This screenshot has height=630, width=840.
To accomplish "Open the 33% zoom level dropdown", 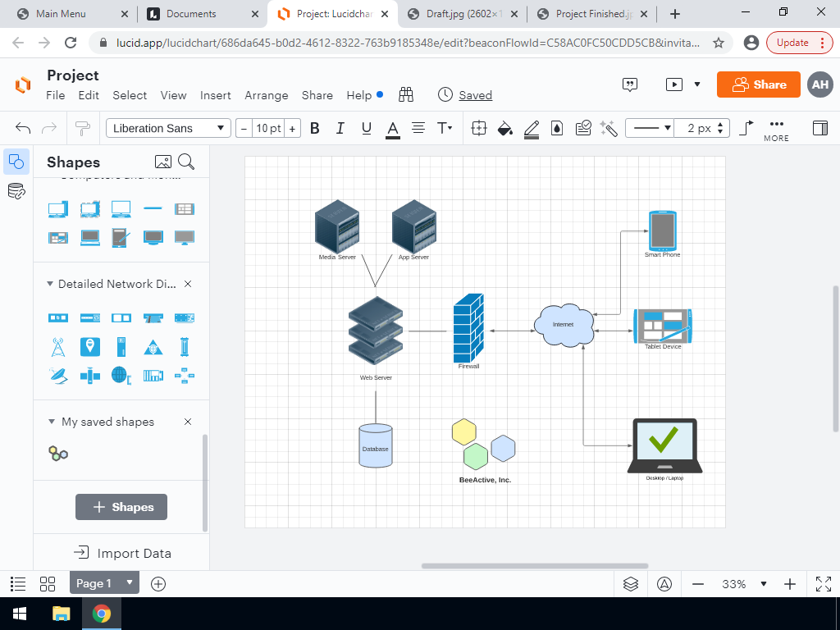I will click(744, 584).
